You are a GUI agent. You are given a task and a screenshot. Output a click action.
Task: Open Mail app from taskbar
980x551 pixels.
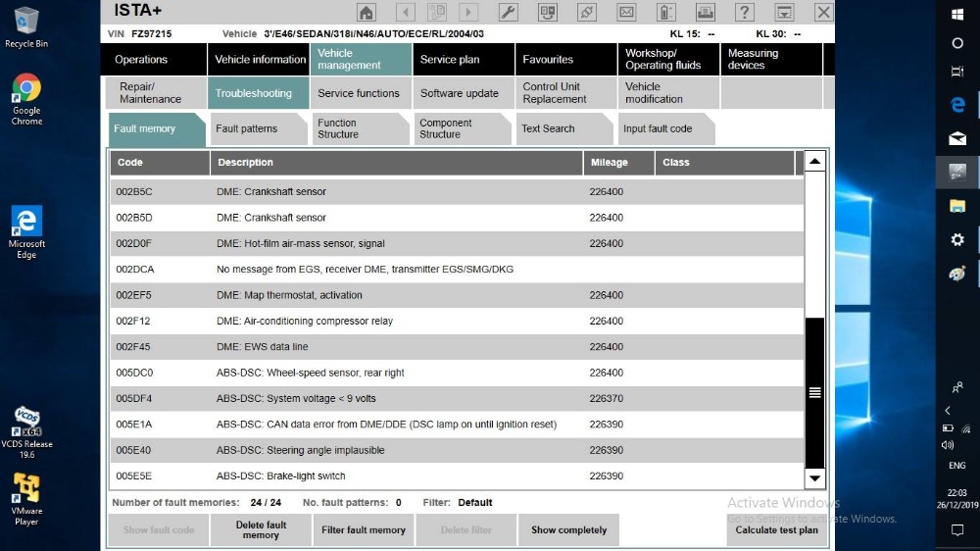[x=956, y=138]
